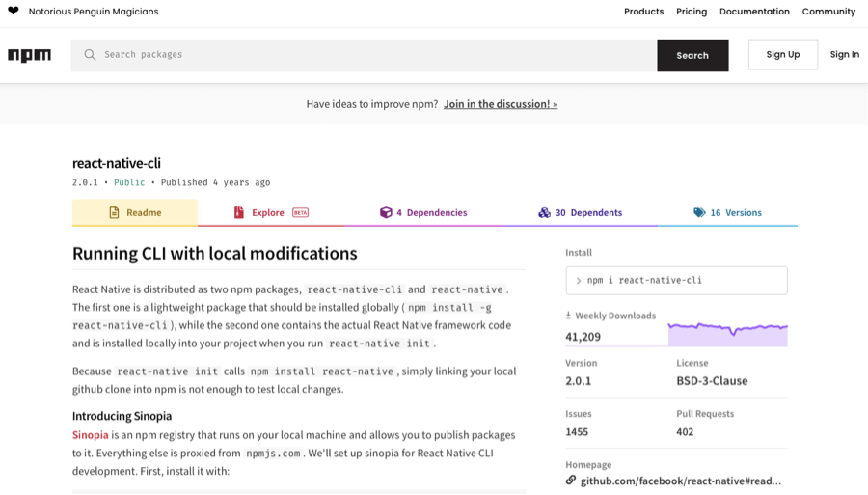Click the magnifier icon in search bar

[90, 54]
